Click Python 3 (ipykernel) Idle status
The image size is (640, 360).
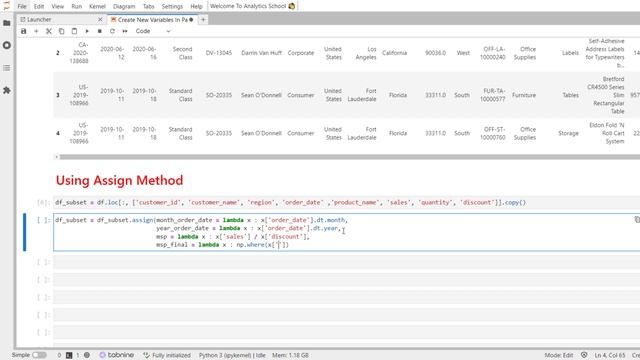click(232, 355)
